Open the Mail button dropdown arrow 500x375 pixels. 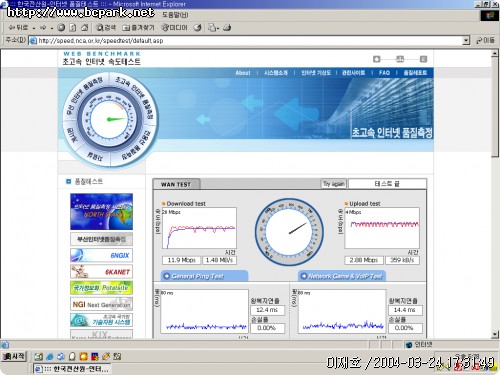[218, 28]
